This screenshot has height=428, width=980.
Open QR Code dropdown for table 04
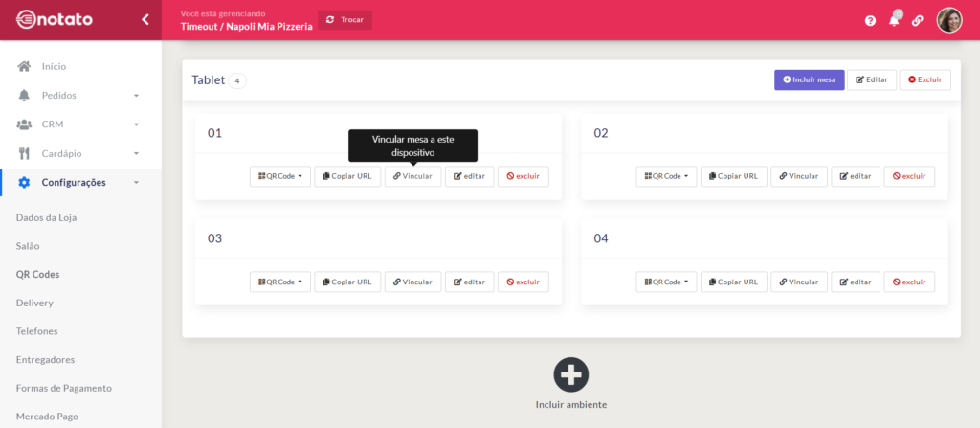click(666, 282)
